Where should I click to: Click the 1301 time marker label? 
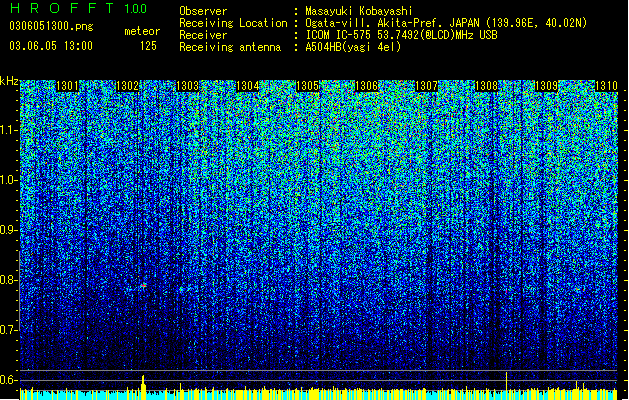[x=67, y=86]
